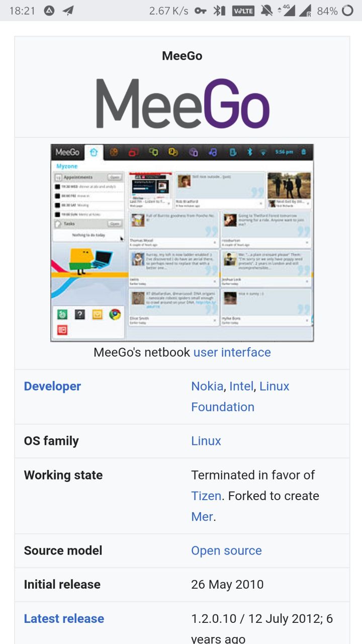Tap the 18:21 clock in status bar

[22, 11]
